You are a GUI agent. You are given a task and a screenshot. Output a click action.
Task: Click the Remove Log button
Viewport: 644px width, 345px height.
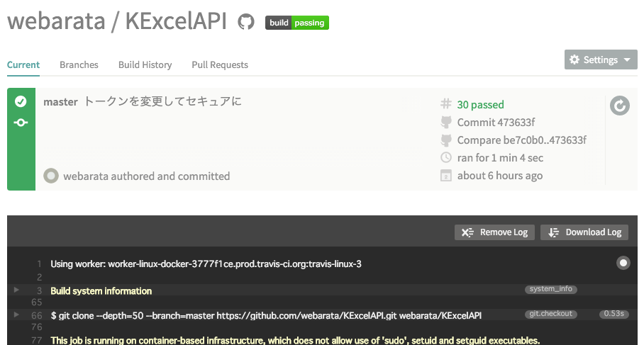point(494,232)
